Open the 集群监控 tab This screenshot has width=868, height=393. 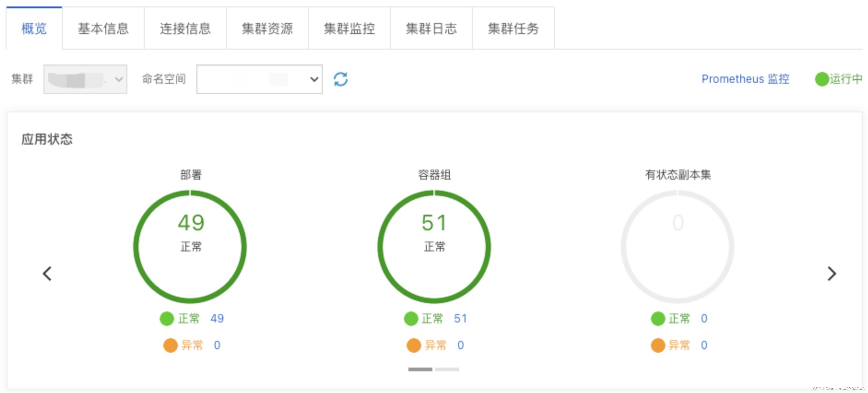(349, 29)
